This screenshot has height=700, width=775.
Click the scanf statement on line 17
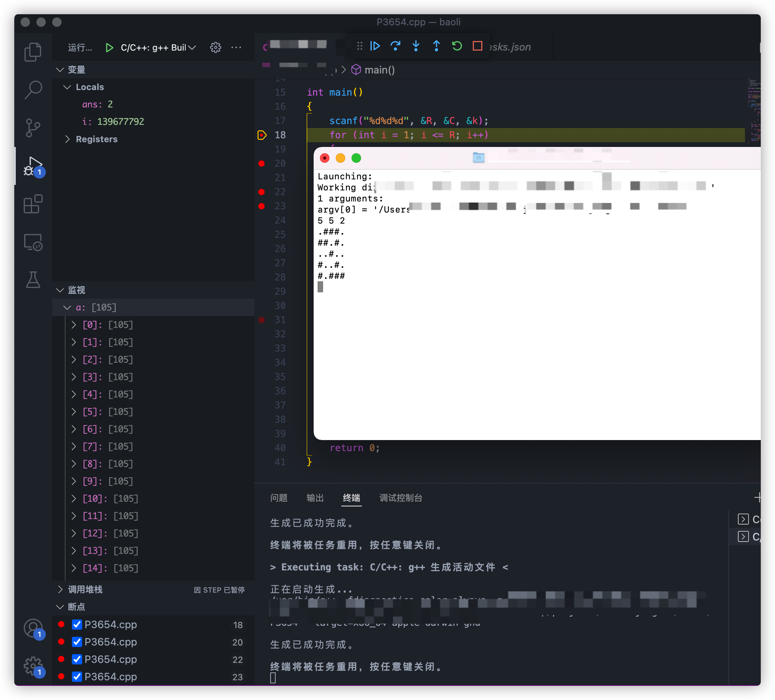(x=409, y=121)
